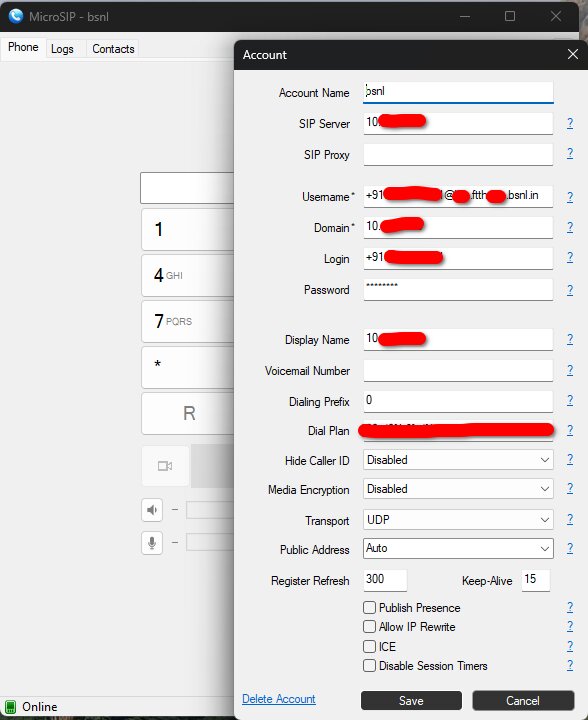Open help for Hide Caller ID
The image size is (588, 720).
570,459
